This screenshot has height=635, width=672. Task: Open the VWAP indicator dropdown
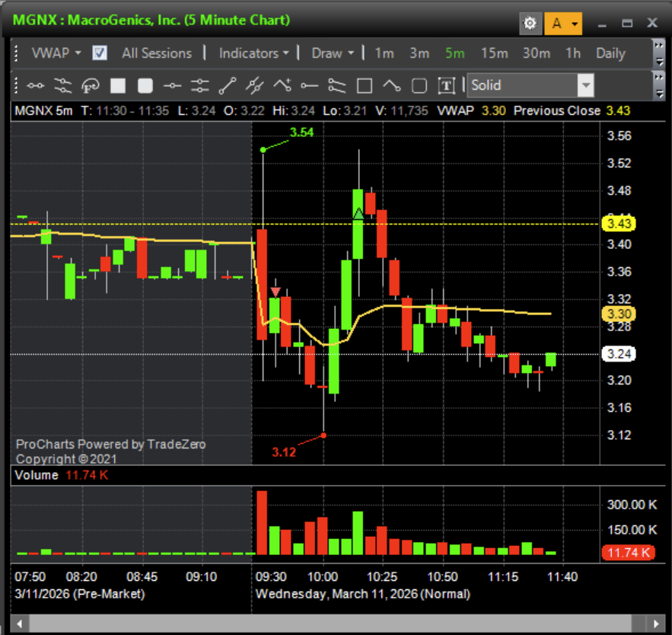click(56, 53)
